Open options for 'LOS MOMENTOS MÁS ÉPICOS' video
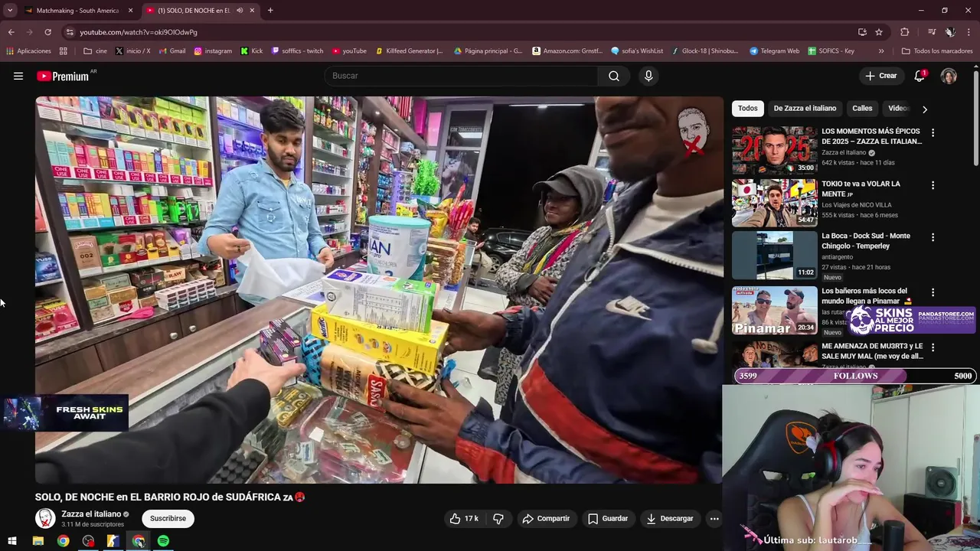Viewport: 980px width, 551px height. (x=933, y=132)
